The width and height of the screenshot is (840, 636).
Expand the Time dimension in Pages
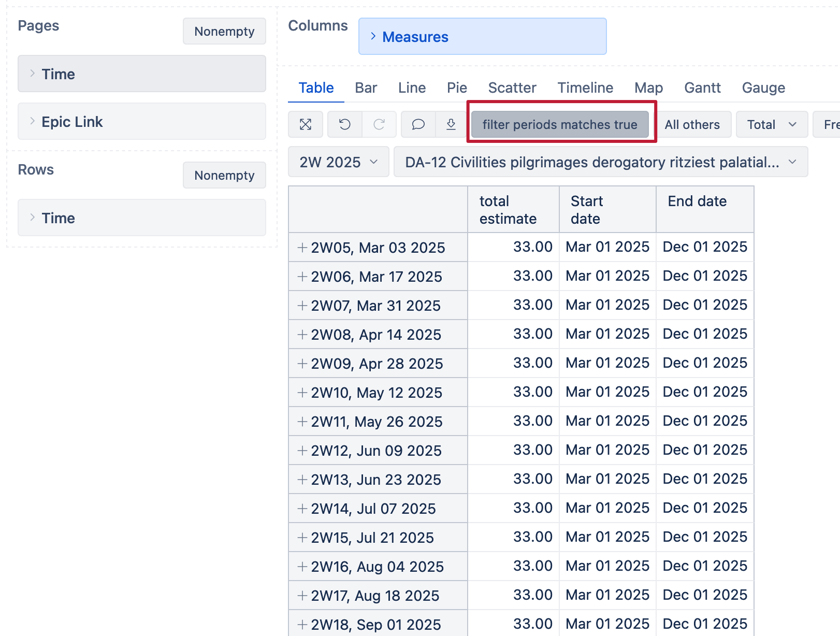point(32,74)
